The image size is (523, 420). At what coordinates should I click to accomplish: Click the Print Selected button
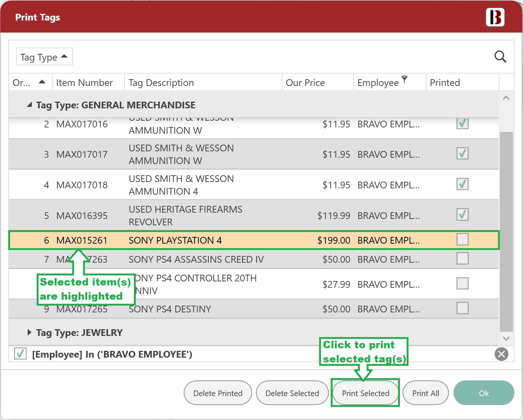click(366, 393)
